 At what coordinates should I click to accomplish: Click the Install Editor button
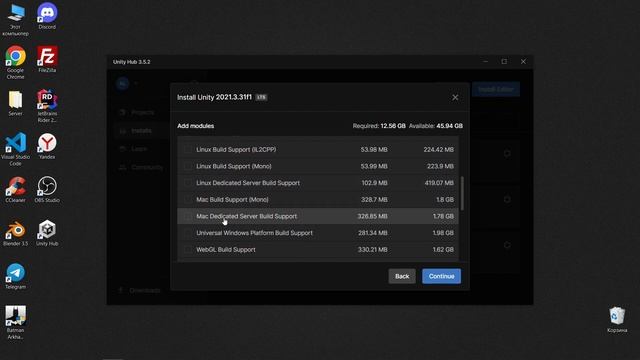point(496,89)
